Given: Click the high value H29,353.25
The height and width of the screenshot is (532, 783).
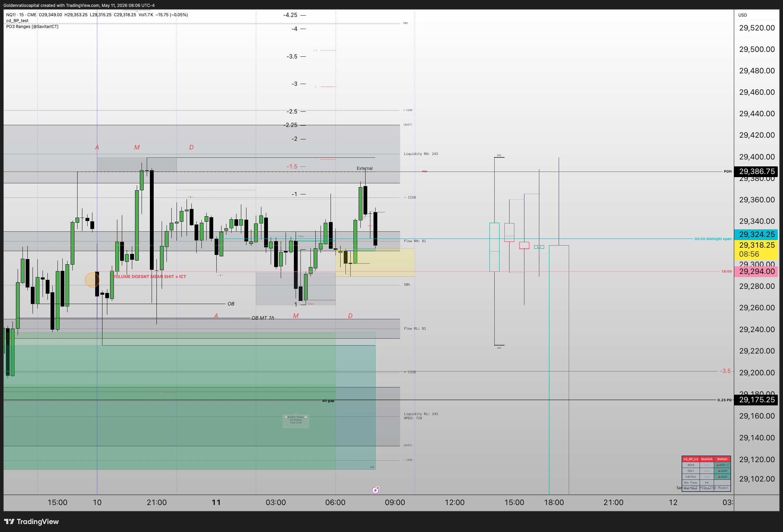Looking at the screenshot, I should [76, 15].
